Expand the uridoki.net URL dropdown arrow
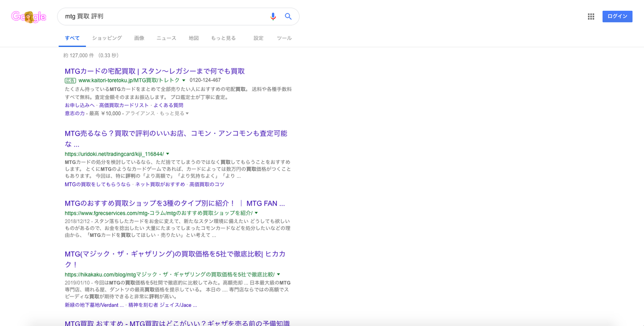 pyautogui.click(x=168, y=154)
